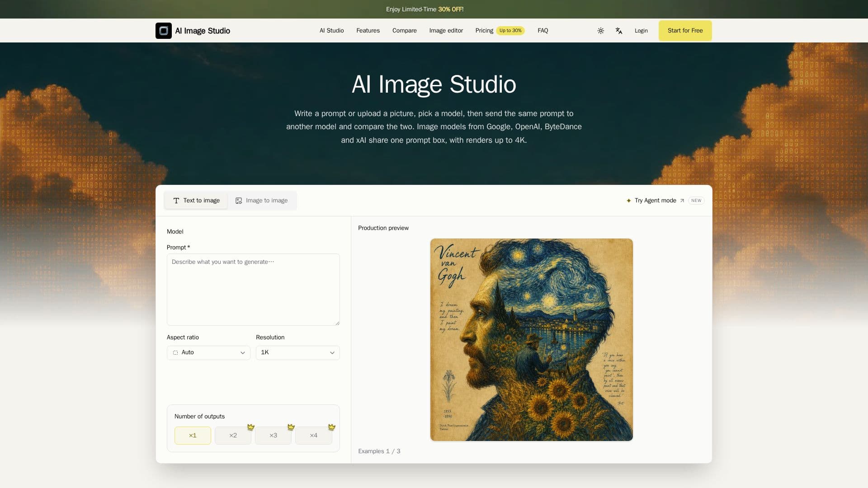Click the AI Image Studio brand name
This screenshot has width=868, height=488.
point(203,31)
